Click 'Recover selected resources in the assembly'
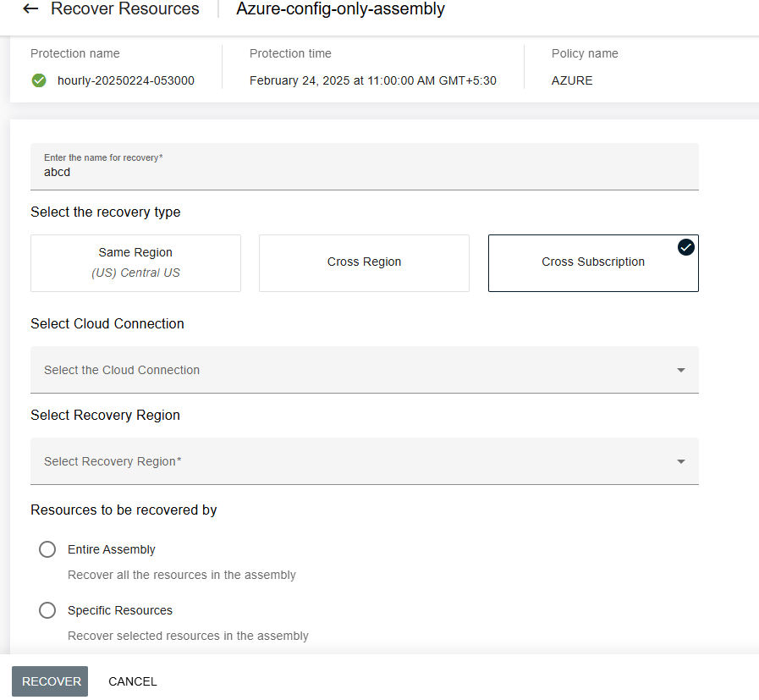Screen dimensions: 759x700 tap(188, 636)
